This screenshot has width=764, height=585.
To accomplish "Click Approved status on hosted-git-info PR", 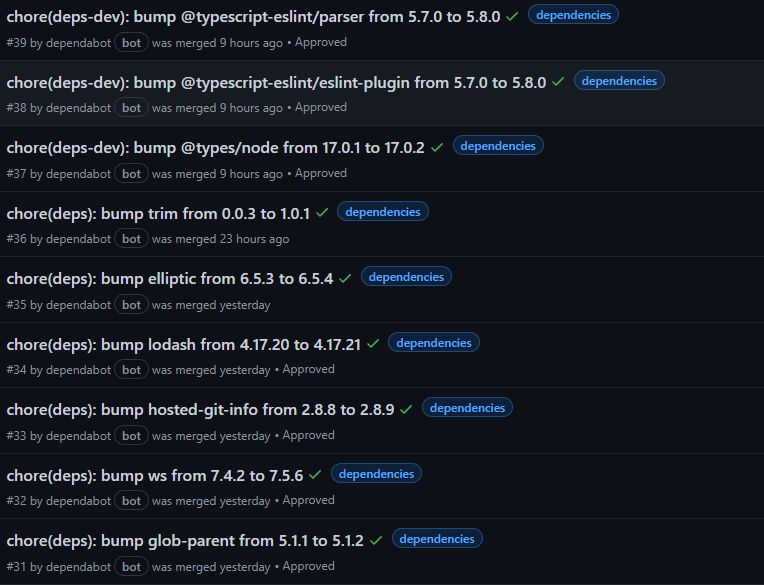I will [308, 435].
